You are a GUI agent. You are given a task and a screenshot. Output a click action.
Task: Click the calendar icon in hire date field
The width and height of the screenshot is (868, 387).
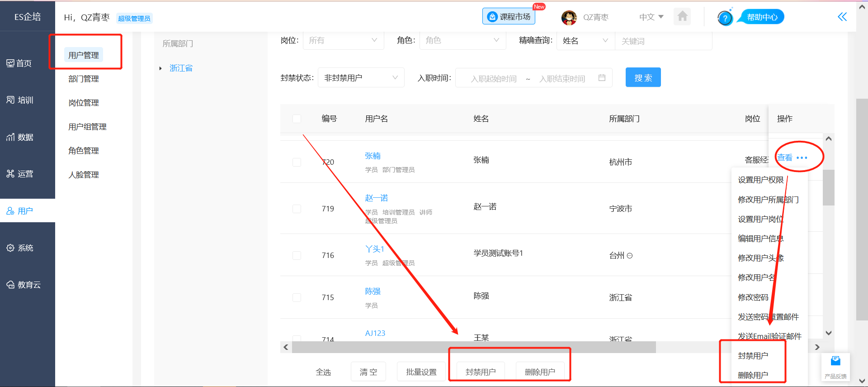point(602,78)
